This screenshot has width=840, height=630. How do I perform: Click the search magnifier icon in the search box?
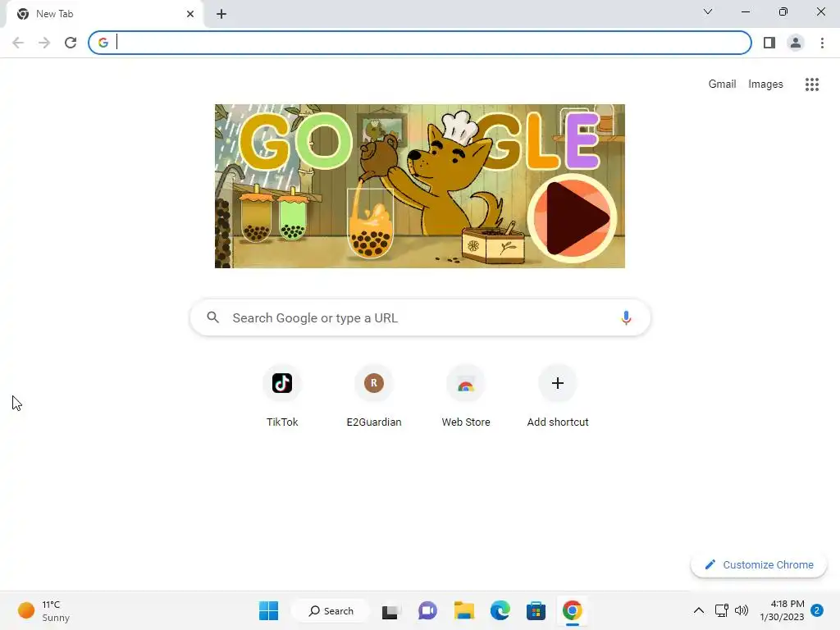click(x=212, y=317)
